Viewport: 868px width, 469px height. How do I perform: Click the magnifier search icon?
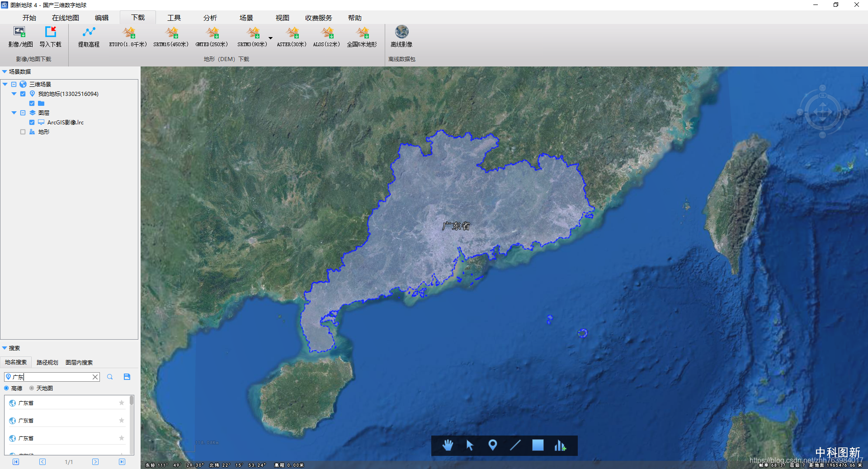coord(110,377)
